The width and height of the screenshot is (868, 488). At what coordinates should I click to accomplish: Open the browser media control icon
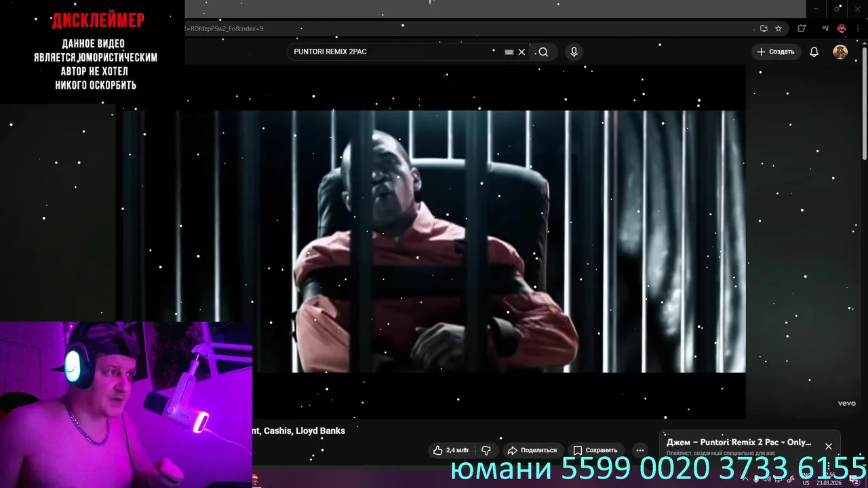pos(825,28)
